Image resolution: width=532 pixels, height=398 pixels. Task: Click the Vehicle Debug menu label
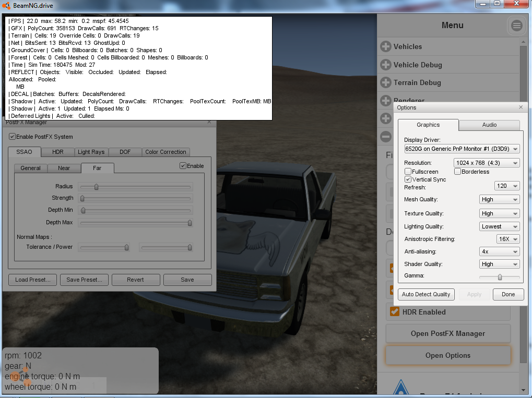(418, 65)
